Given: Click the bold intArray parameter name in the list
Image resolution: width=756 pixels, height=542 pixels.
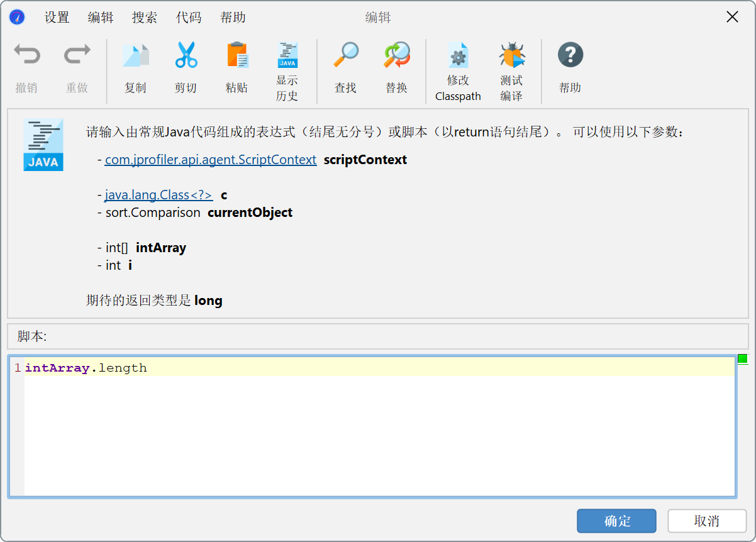Looking at the screenshot, I should 161,248.
